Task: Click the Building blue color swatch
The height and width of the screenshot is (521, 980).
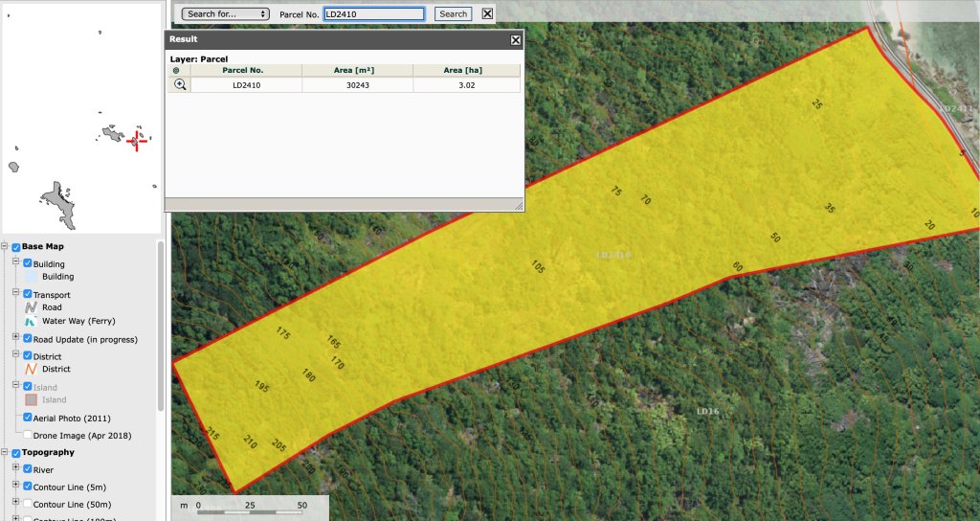Action: (x=32, y=277)
